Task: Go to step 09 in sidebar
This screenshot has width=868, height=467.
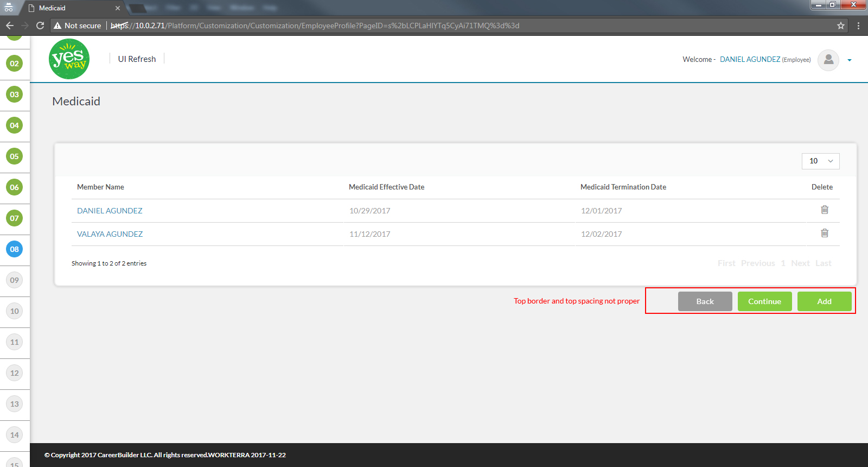Action: 15,280
